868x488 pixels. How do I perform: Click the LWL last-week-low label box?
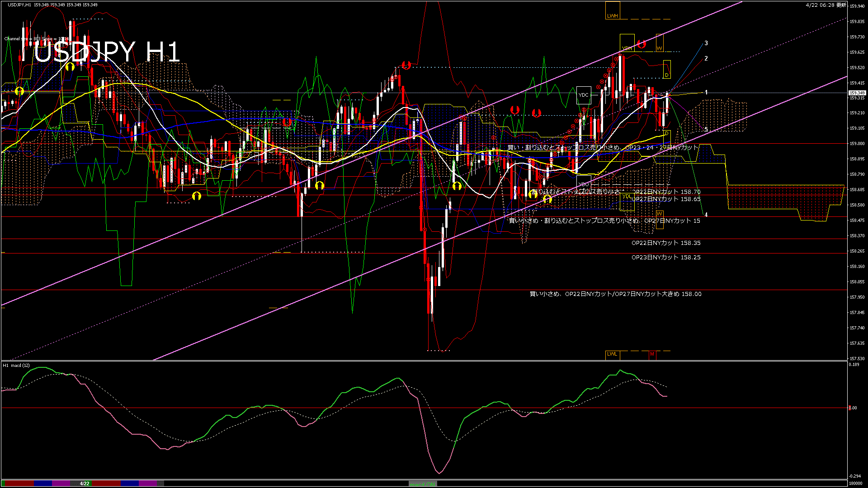point(612,354)
